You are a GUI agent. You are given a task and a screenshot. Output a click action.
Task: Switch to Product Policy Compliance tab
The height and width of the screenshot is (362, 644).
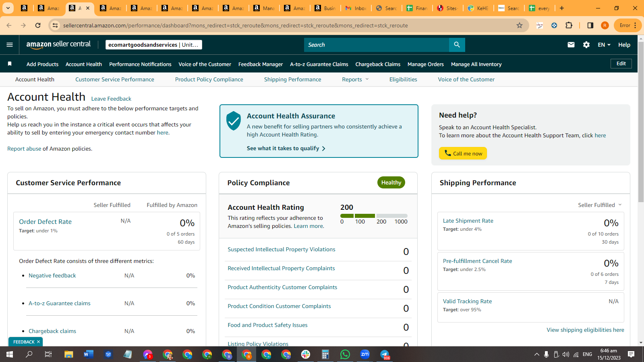(x=209, y=79)
